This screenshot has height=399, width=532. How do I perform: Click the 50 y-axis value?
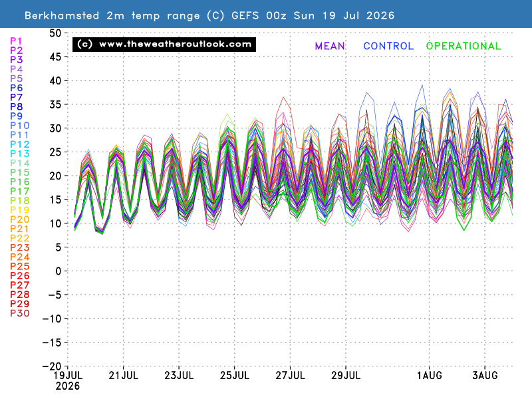[x=55, y=33]
